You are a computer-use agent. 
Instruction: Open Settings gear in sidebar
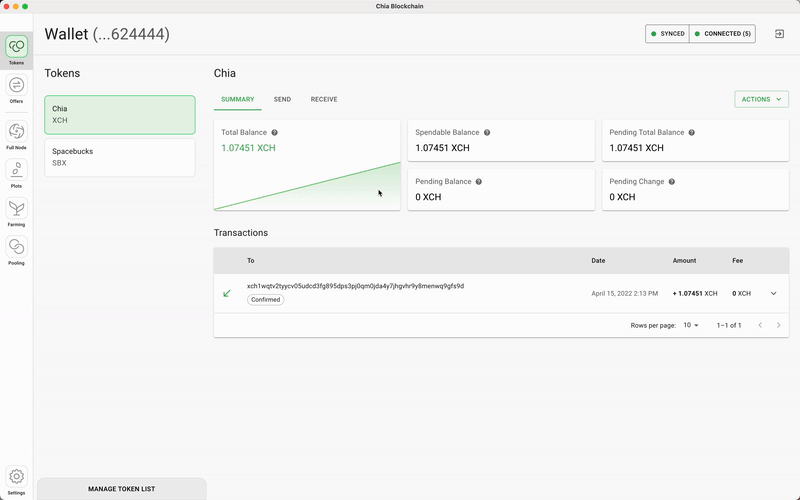pyautogui.click(x=16, y=477)
